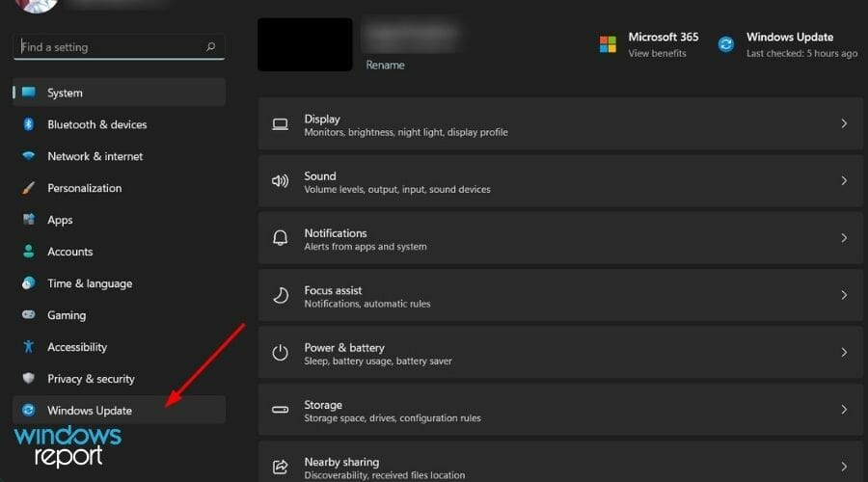Click the Display laptop icon
This screenshot has height=482, width=868.
pos(280,124)
